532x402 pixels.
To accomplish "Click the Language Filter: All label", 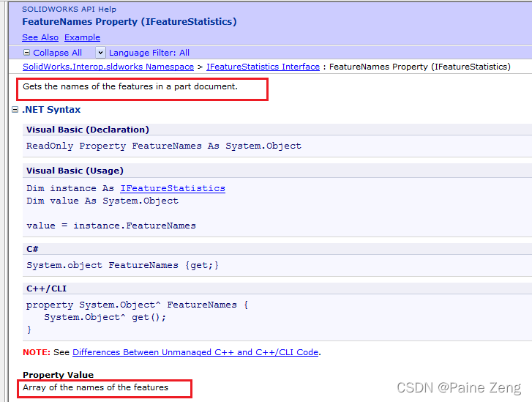I will pyautogui.click(x=149, y=53).
